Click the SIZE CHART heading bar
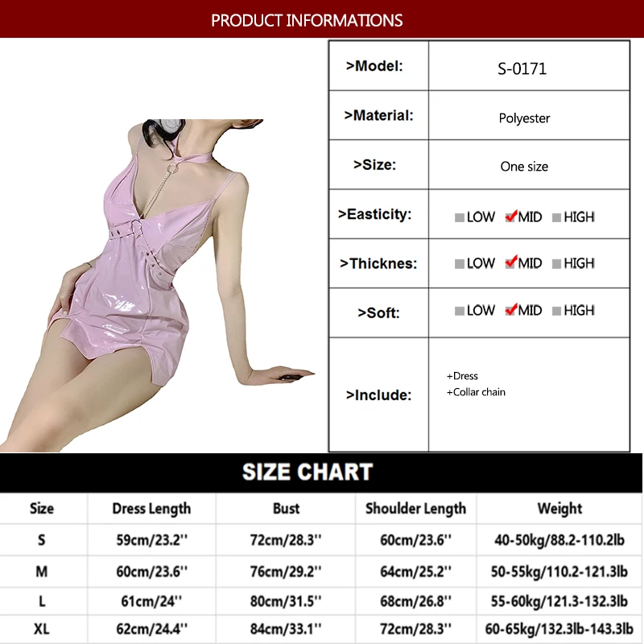This screenshot has height=644, width=644. 321,473
